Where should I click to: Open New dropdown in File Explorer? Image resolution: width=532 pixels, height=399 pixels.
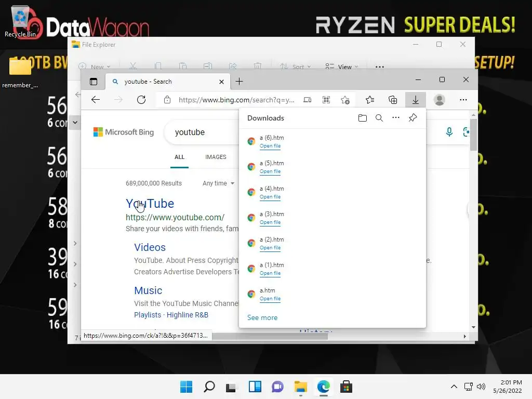click(95, 66)
